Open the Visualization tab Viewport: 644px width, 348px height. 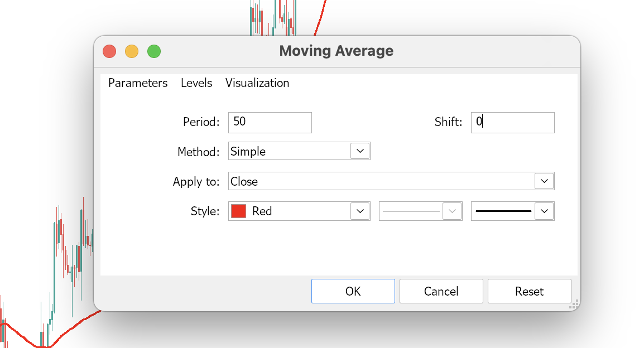tap(257, 83)
